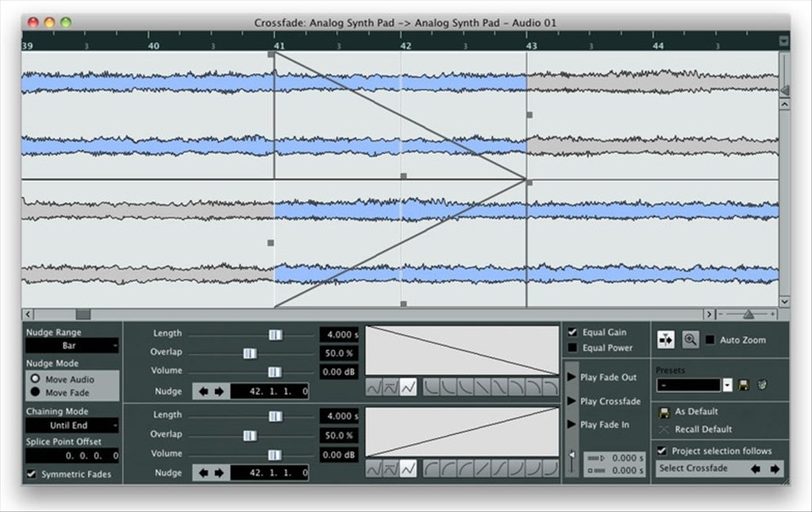The image size is (812, 512).
Task: Click the waveform horizontal scroll right arrow
Action: (710, 314)
